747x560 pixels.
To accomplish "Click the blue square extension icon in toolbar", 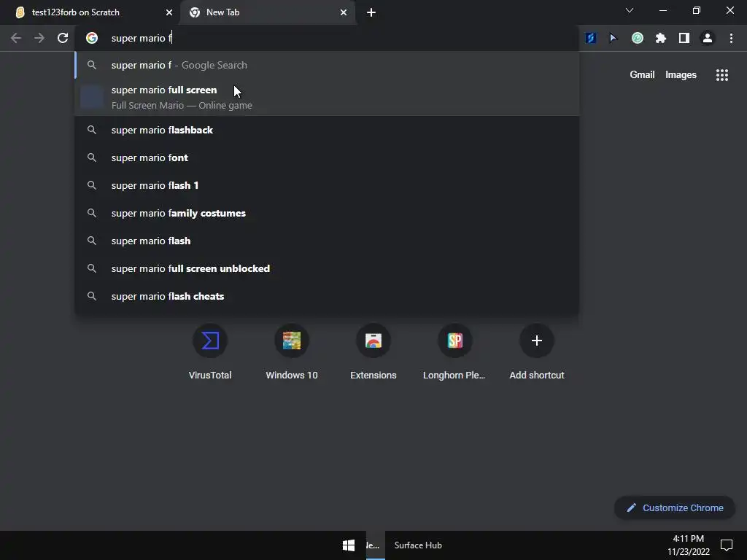I will [591, 38].
